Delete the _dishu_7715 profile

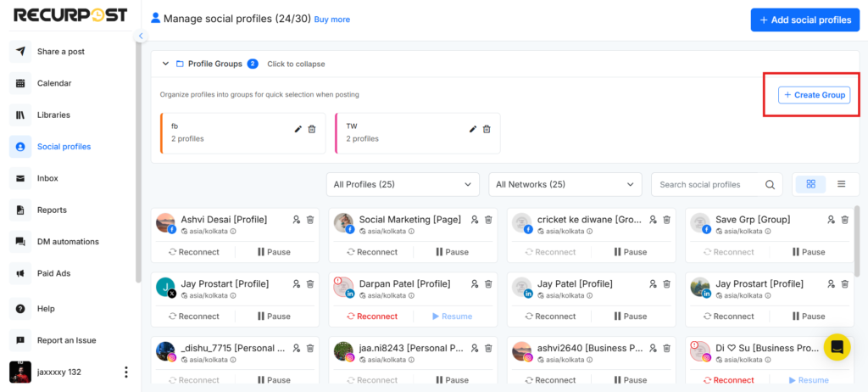[x=310, y=348]
